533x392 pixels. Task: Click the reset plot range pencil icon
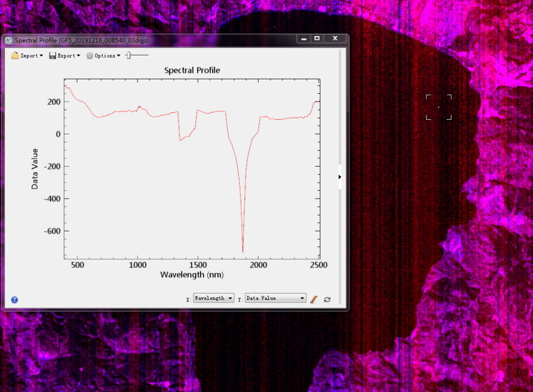[x=314, y=299]
